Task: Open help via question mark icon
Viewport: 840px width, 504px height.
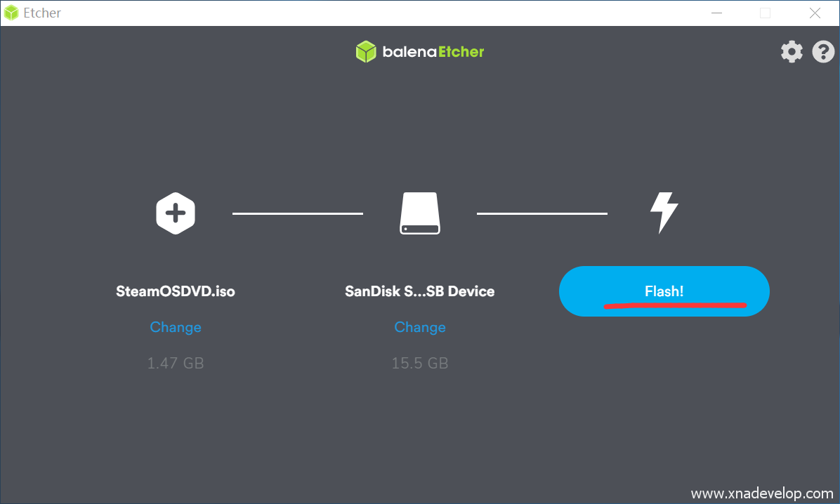Action: point(823,51)
